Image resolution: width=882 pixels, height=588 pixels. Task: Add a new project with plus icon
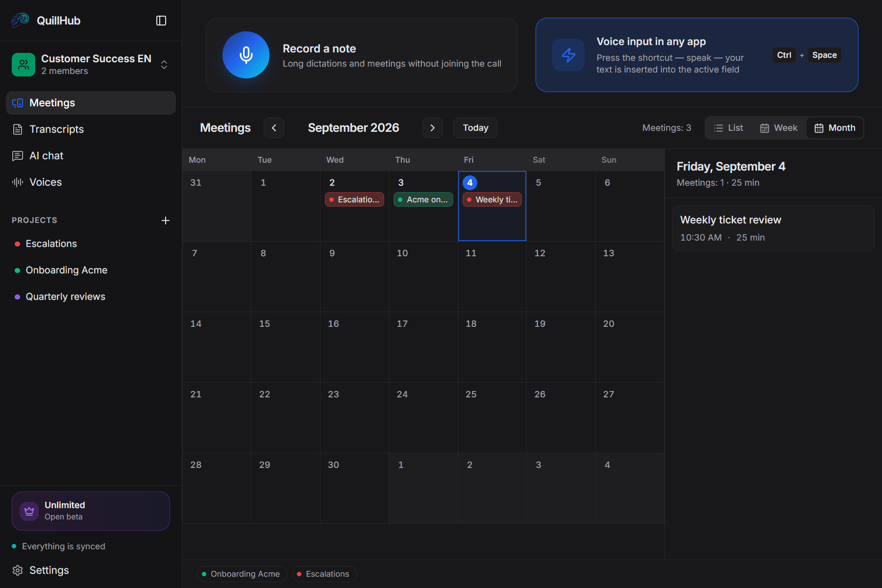[x=166, y=220]
